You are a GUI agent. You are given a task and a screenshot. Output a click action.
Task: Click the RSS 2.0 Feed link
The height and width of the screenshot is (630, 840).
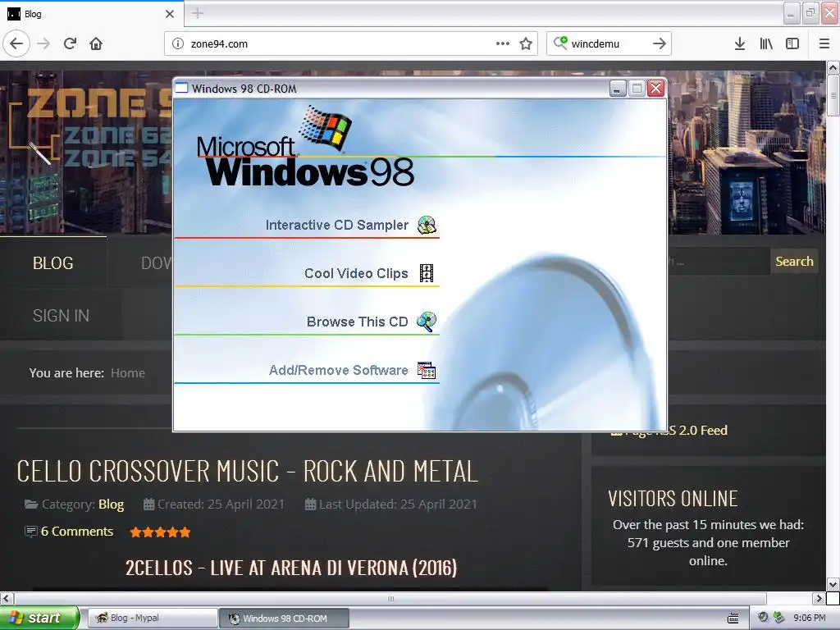tap(676, 430)
